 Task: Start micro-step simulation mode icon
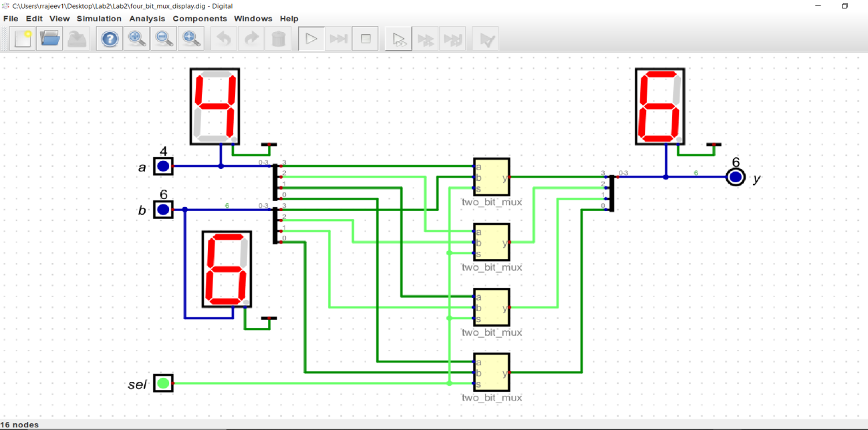pos(399,39)
